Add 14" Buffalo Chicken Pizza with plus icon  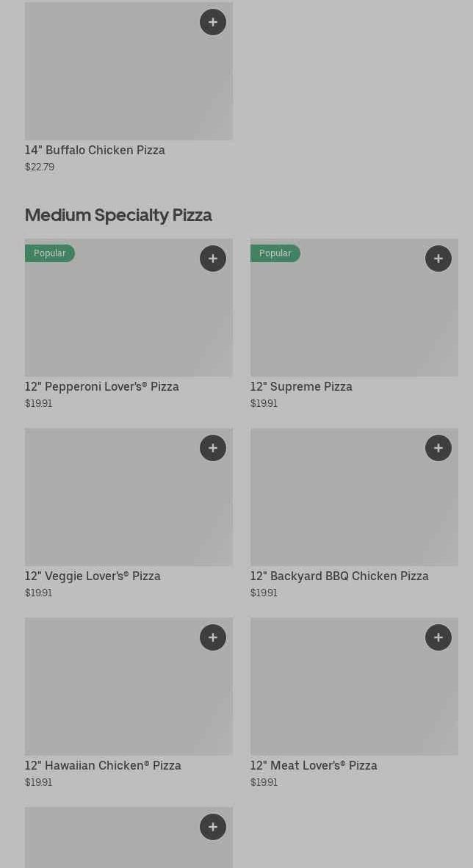[213, 22]
